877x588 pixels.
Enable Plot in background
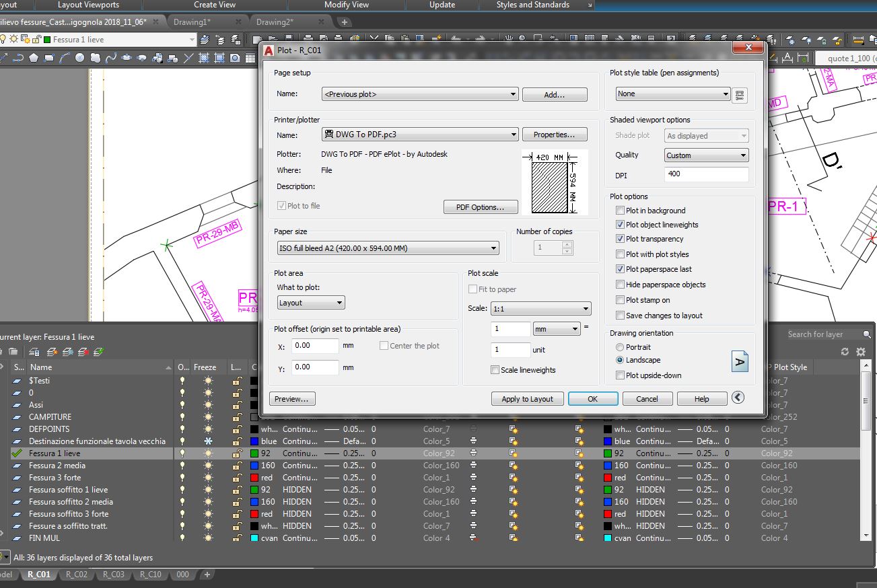[x=619, y=210]
